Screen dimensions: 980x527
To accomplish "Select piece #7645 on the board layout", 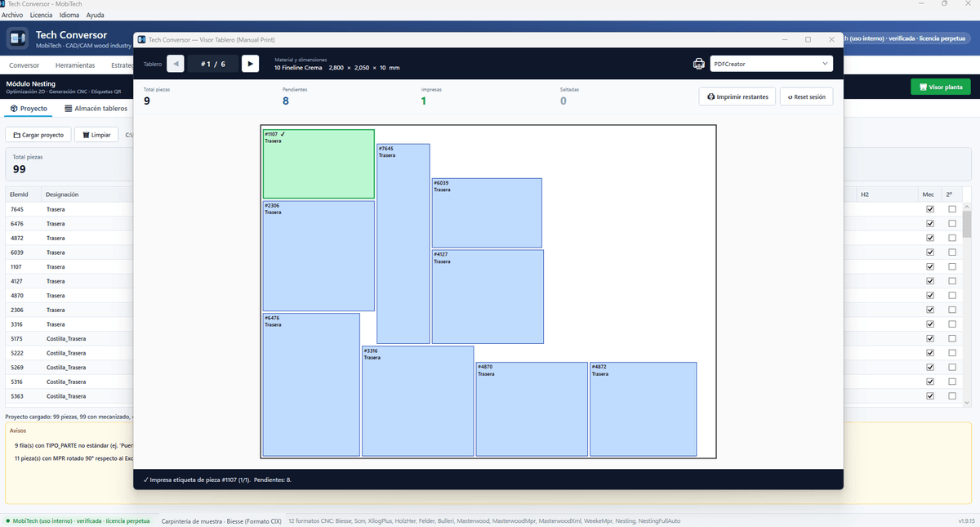I will point(403,243).
